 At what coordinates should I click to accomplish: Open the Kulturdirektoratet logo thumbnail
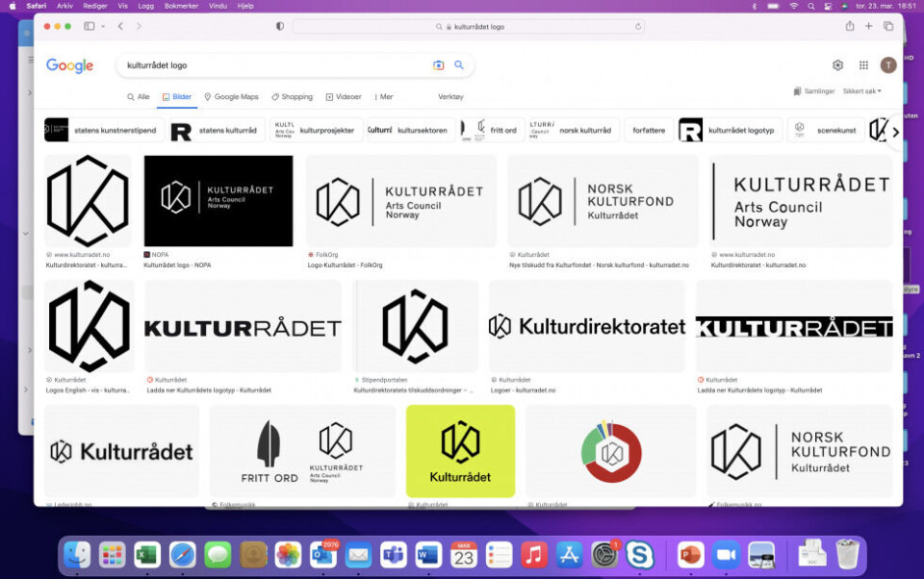587,326
